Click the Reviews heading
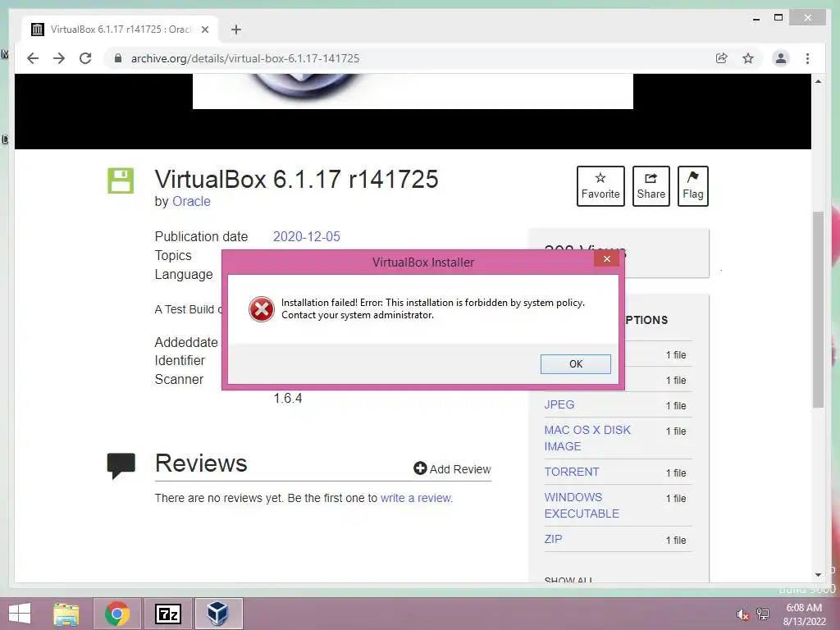Image resolution: width=840 pixels, height=630 pixels. click(x=201, y=463)
